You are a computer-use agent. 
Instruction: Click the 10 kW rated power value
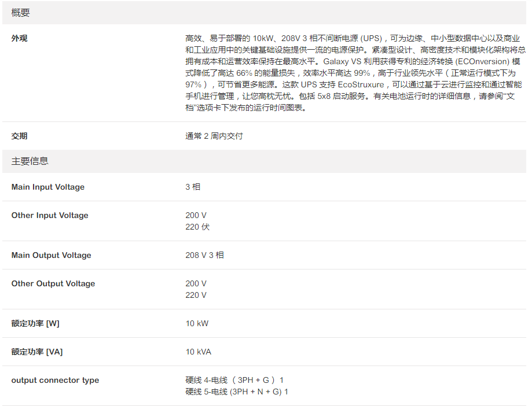[x=197, y=324]
